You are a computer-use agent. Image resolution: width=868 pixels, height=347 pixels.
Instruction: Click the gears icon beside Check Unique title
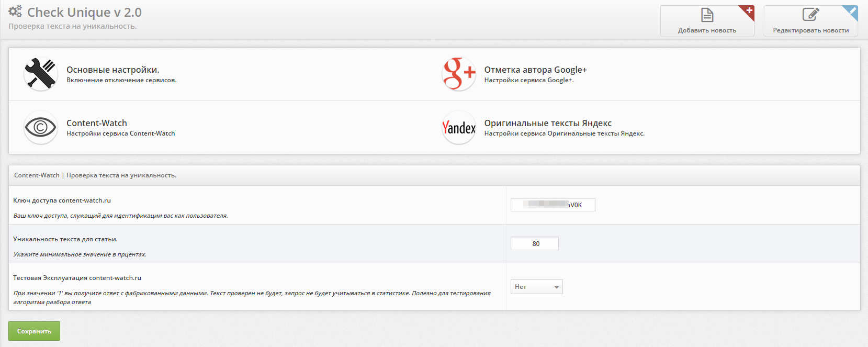coord(15,11)
